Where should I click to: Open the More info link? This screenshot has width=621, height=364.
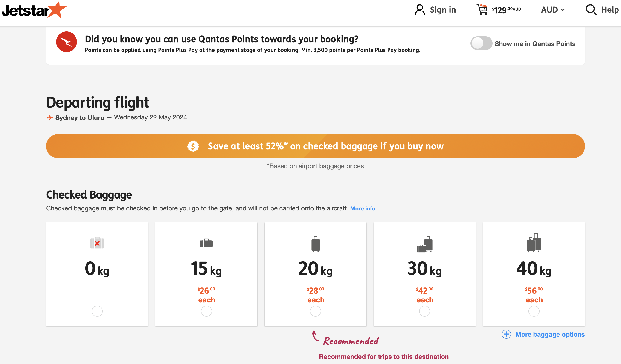[363, 208]
